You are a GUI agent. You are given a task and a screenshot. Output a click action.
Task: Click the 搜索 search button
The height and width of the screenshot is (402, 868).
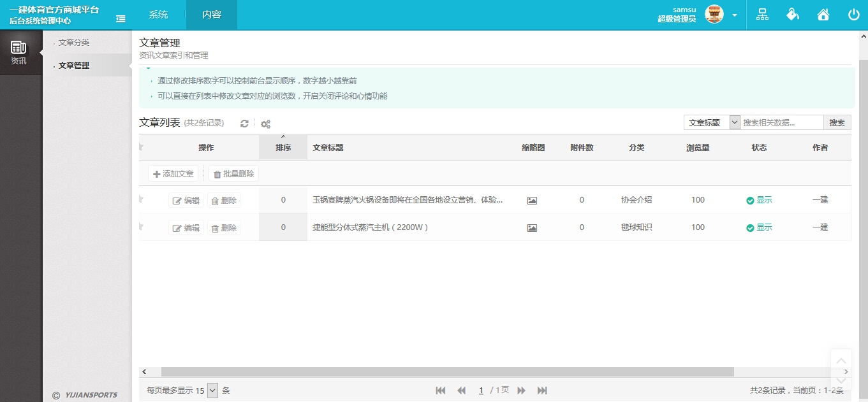tap(837, 122)
